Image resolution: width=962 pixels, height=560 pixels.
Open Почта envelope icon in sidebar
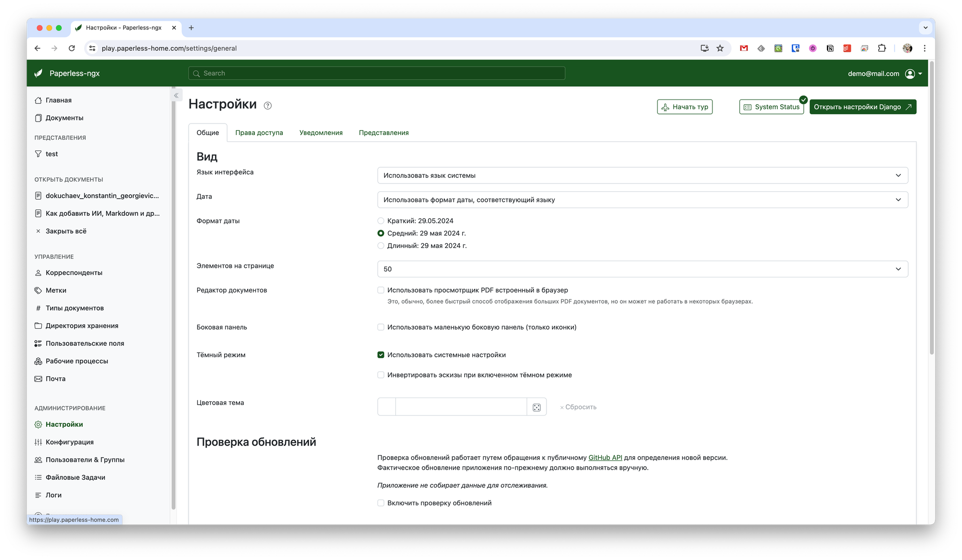point(38,379)
